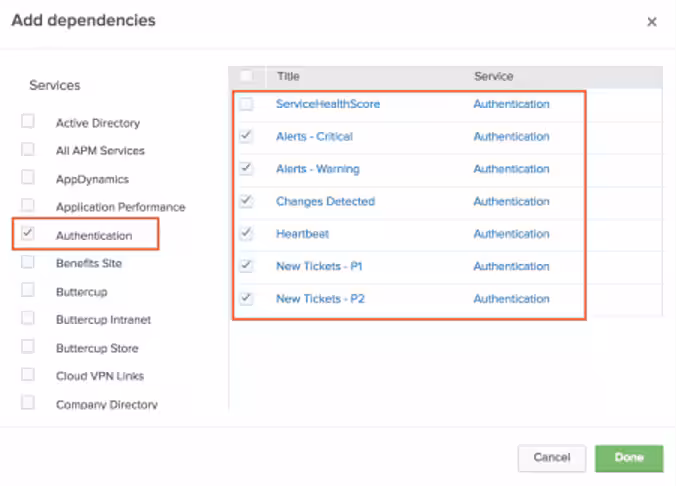Check the ServiceHealthScore row checkbox

[x=246, y=104]
